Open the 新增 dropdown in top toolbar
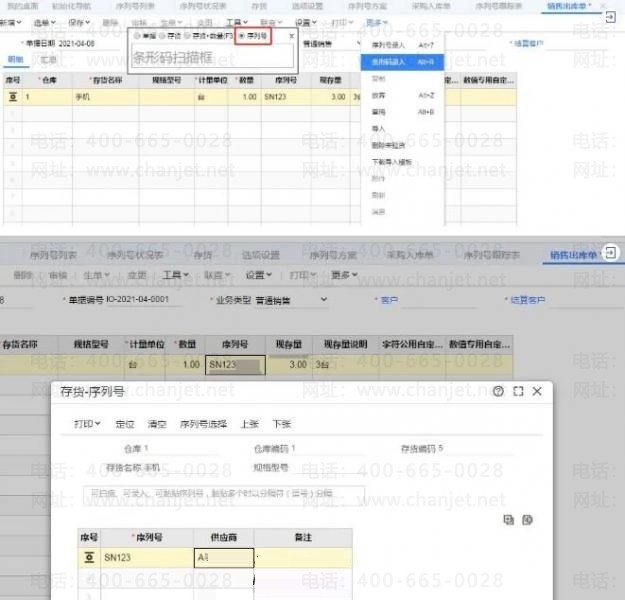This screenshot has width=625, height=600. 11,22
